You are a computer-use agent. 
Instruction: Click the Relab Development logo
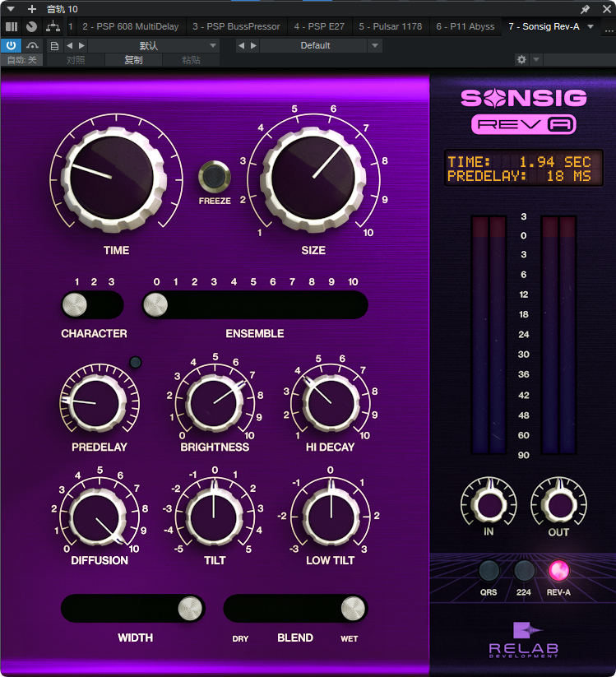pos(524,640)
